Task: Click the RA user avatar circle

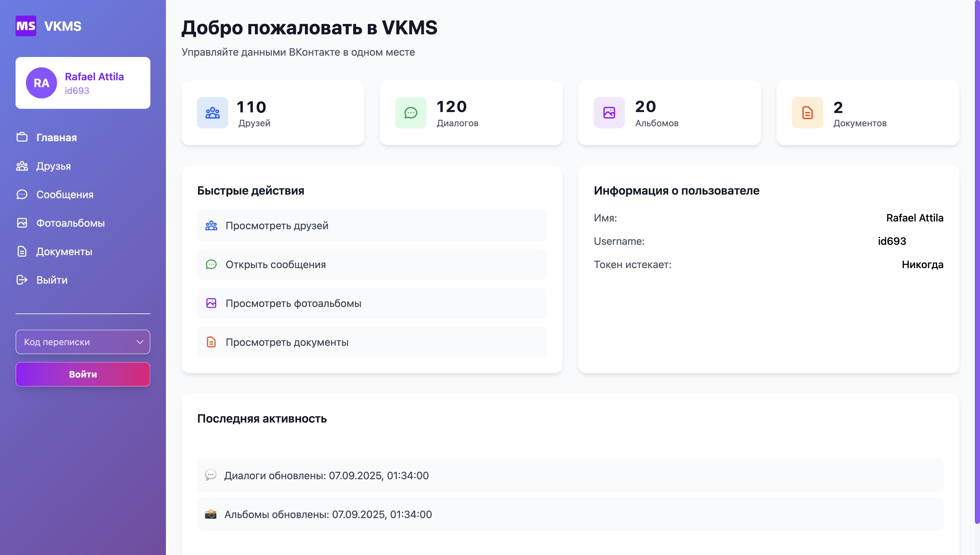Action: pyautogui.click(x=41, y=83)
